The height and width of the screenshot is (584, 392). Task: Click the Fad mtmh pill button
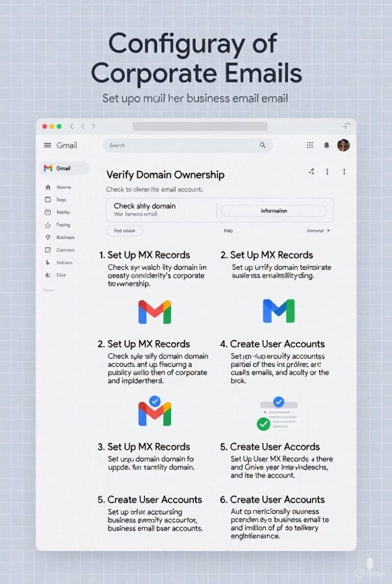[125, 231]
